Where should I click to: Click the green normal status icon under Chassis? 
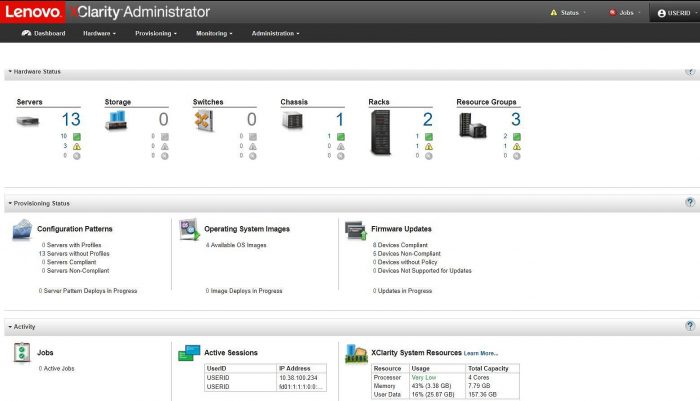click(x=341, y=137)
